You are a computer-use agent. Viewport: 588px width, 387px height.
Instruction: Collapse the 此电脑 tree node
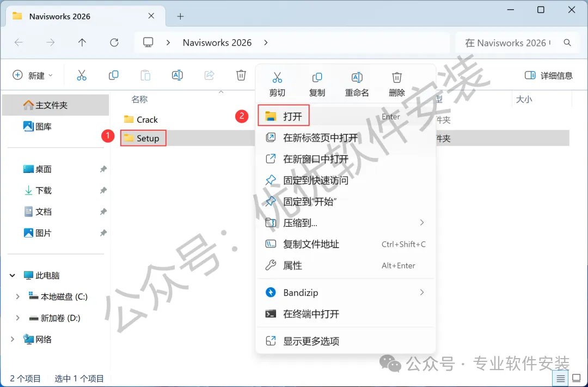click(x=13, y=275)
